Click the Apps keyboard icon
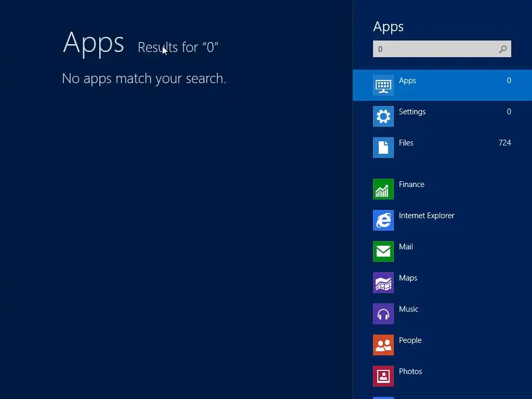The height and width of the screenshot is (399, 532). coord(383,85)
